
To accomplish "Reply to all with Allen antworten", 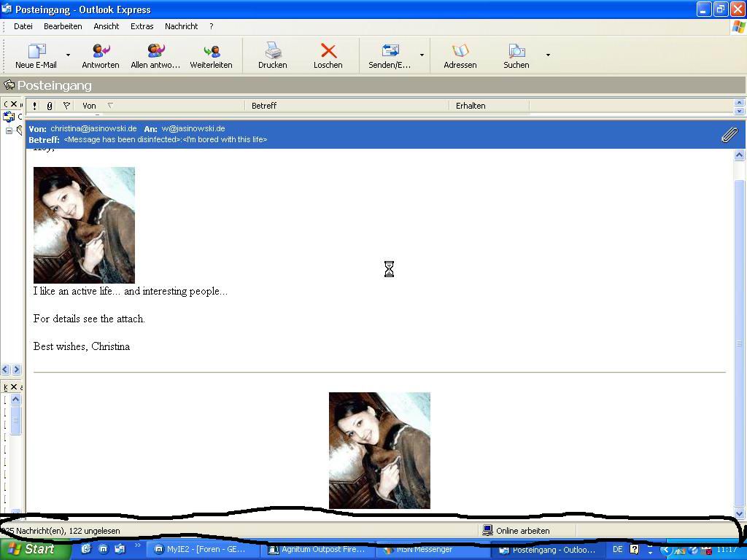I will [155, 56].
